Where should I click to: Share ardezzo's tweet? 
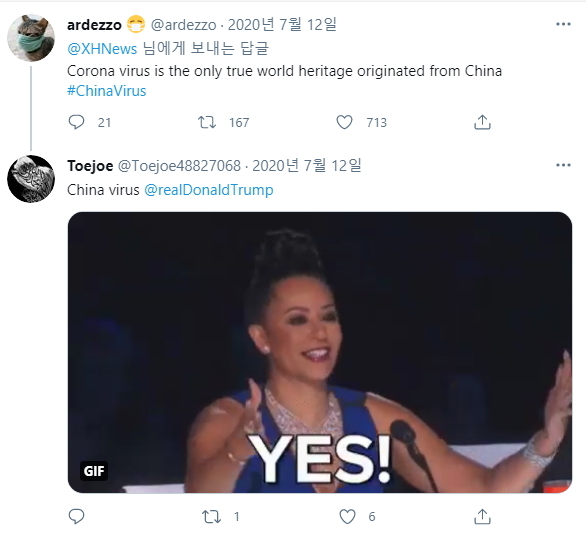point(482,122)
